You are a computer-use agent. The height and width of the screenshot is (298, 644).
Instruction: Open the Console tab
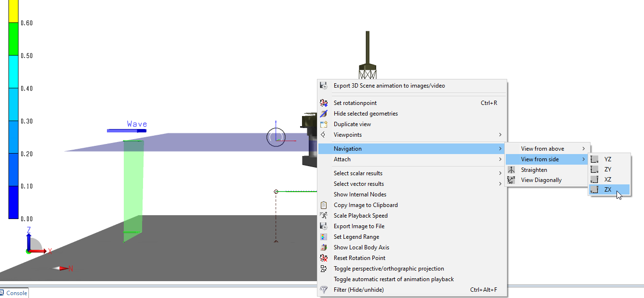pyautogui.click(x=16, y=293)
